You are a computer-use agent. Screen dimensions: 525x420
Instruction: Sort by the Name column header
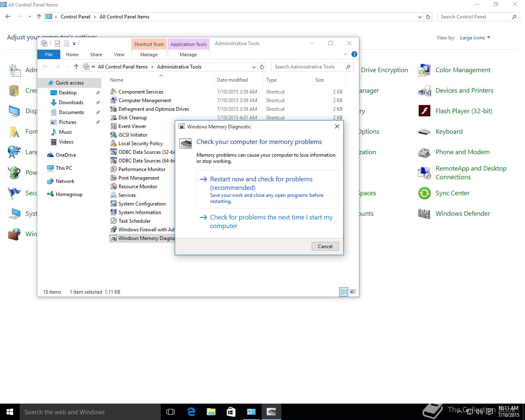click(x=161, y=80)
